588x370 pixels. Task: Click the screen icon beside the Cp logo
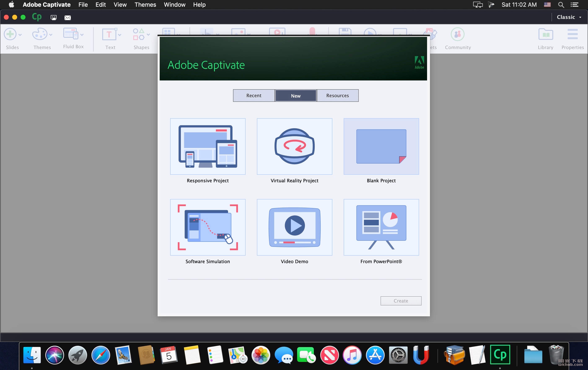53,18
